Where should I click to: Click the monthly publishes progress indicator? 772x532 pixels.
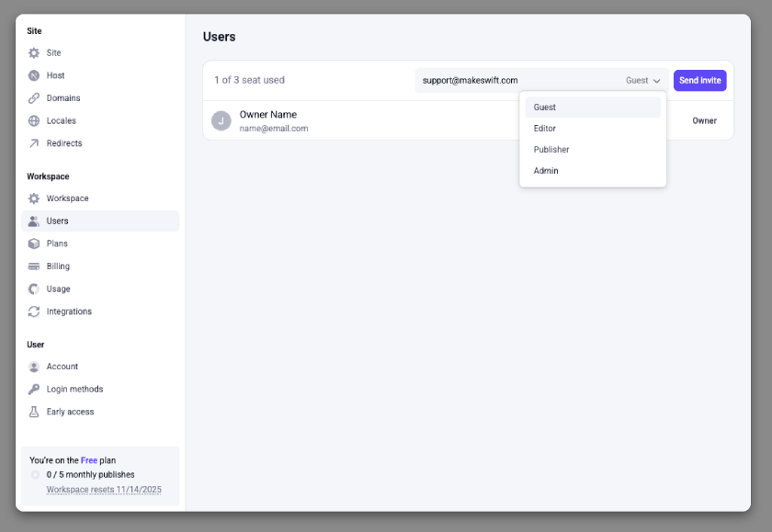pos(34,474)
